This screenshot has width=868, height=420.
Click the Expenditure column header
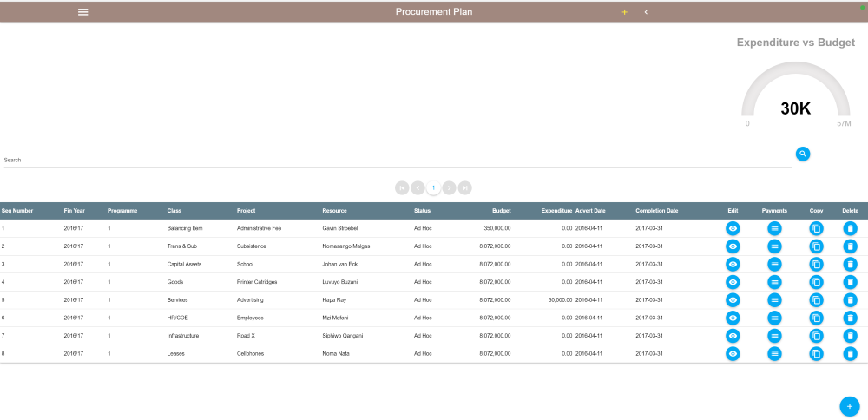coord(556,211)
